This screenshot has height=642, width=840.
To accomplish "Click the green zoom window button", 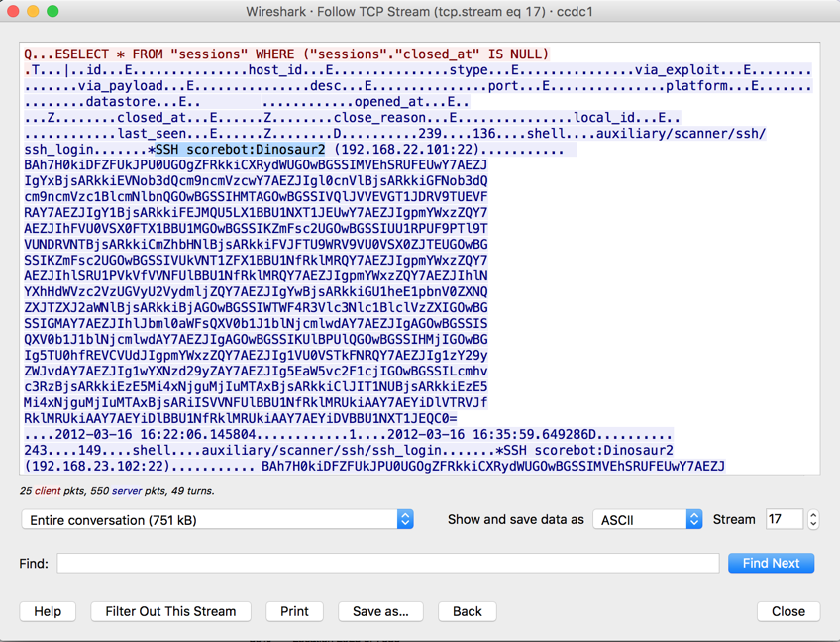I will (x=52, y=11).
